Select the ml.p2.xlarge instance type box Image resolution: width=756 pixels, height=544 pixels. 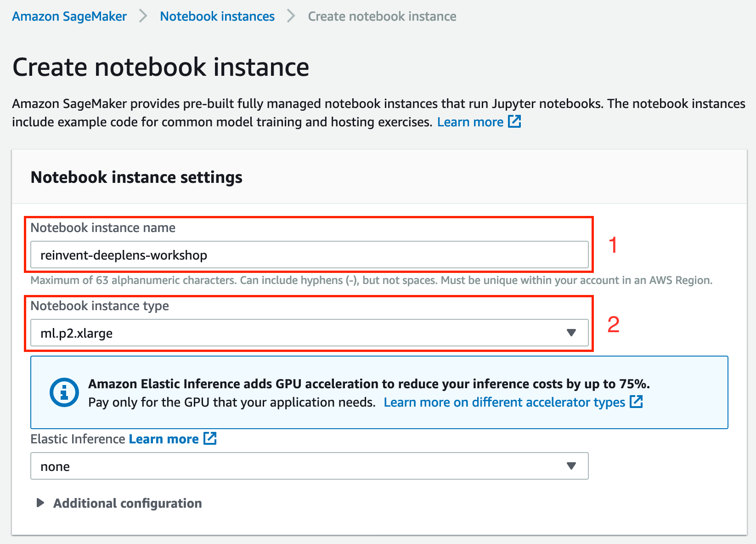coord(310,333)
